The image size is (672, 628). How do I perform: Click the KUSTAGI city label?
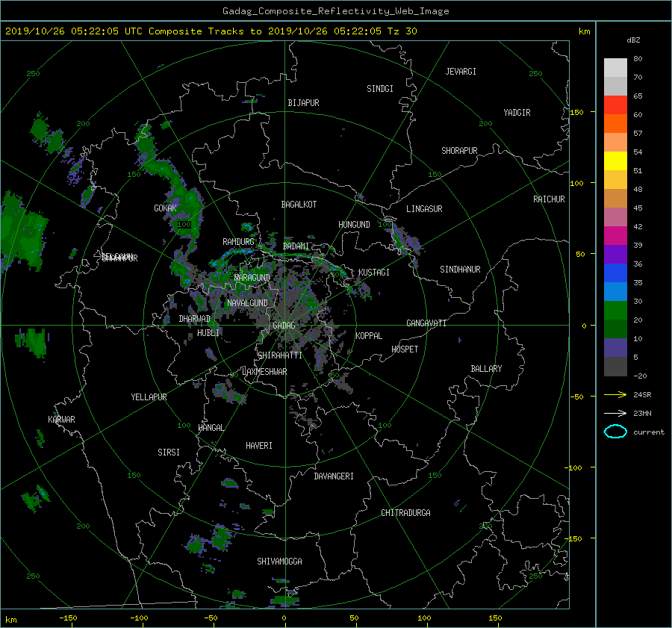coord(374,273)
